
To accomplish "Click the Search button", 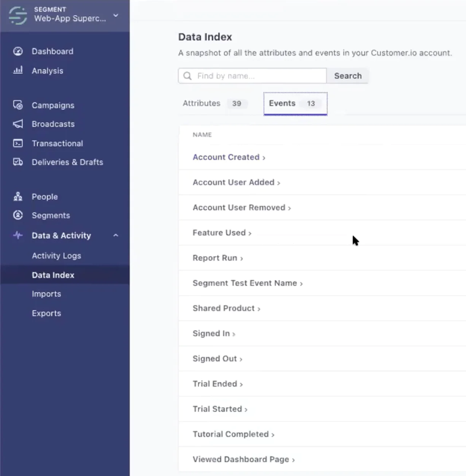I will 348,76.
